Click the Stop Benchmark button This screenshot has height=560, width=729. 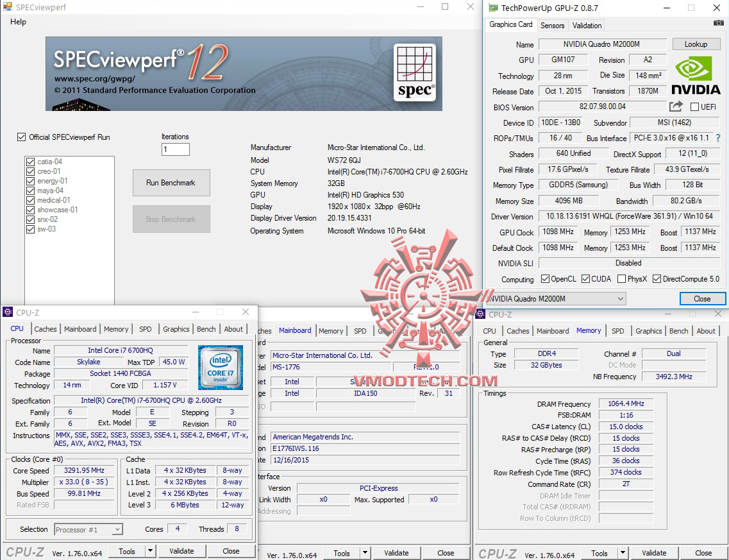(171, 219)
